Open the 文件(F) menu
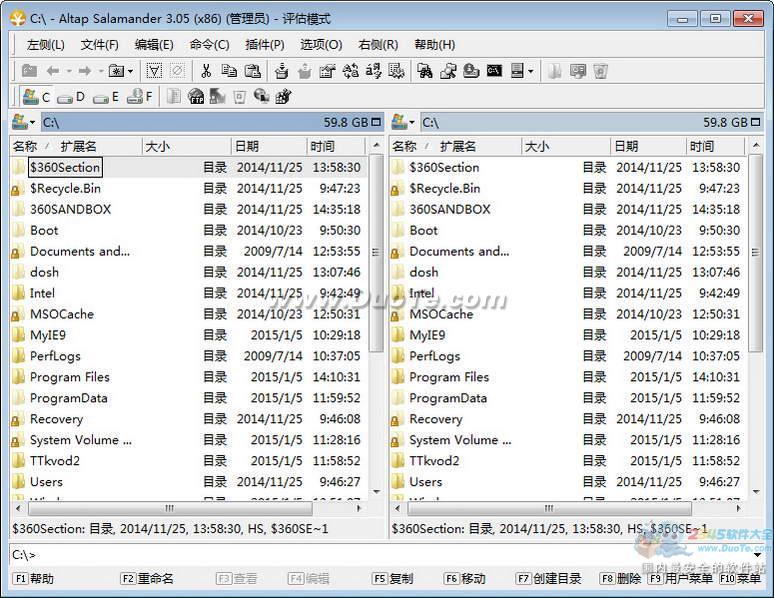This screenshot has width=774, height=598. pyautogui.click(x=99, y=45)
